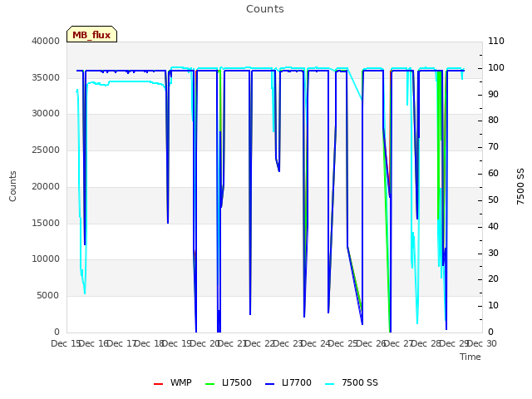The image size is (532, 399).
Task: Click the blue LI7700 legend swatch
Action: 269,384
